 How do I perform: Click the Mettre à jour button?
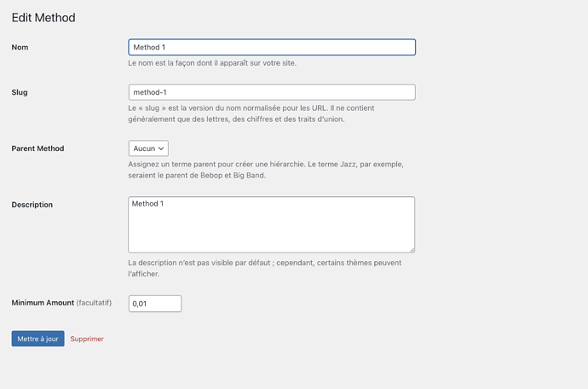(x=37, y=339)
